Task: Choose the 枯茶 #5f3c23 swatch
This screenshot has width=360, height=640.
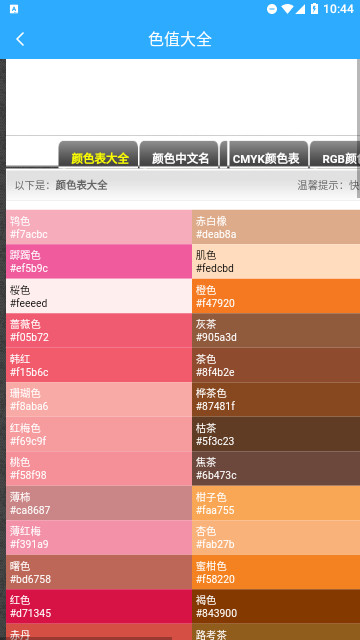Action: click(x=276, y=434)
